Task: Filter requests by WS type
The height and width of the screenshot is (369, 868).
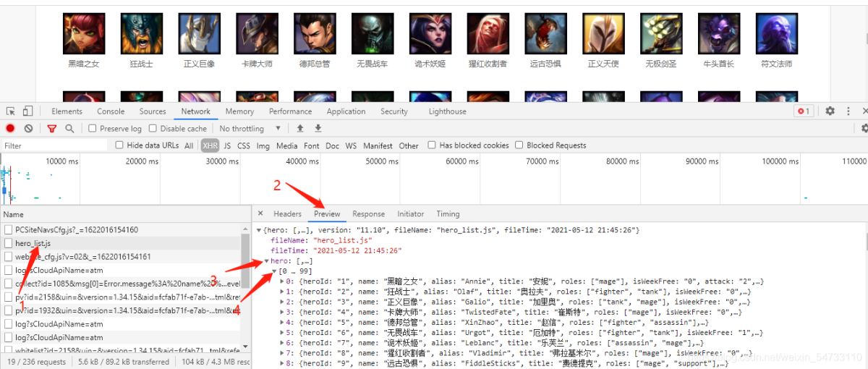Action: click(x=351, y=145)
